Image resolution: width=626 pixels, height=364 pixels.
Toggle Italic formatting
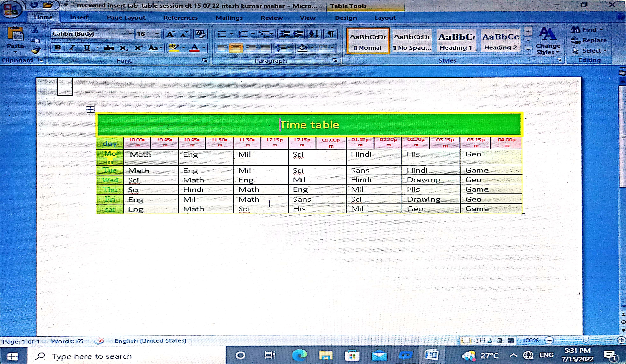pyautogui.click(x=72, y=47)
